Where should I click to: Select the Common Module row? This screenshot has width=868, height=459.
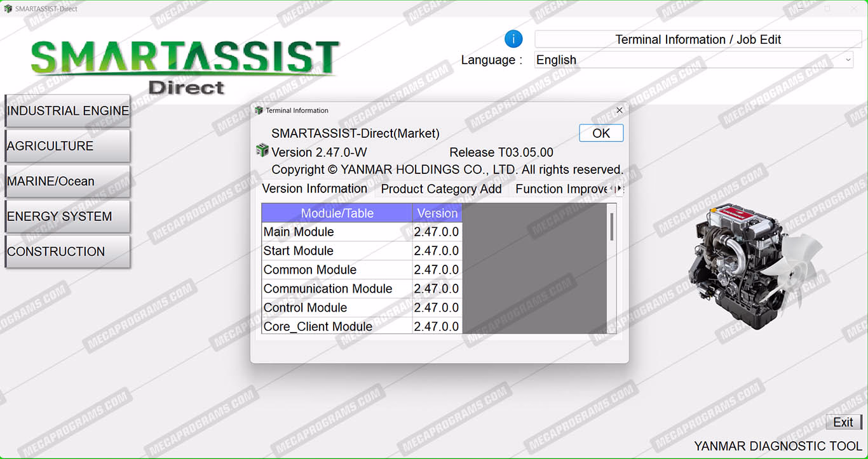(x=362, y=270)
